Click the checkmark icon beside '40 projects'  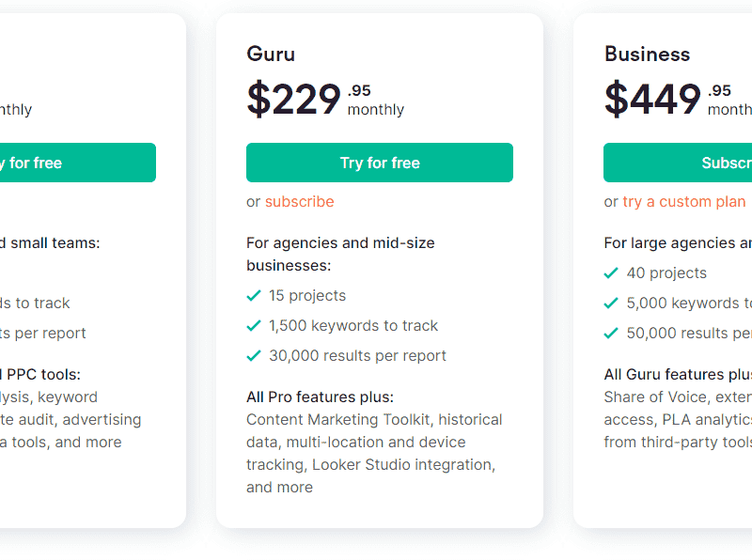tap(611, 272)
